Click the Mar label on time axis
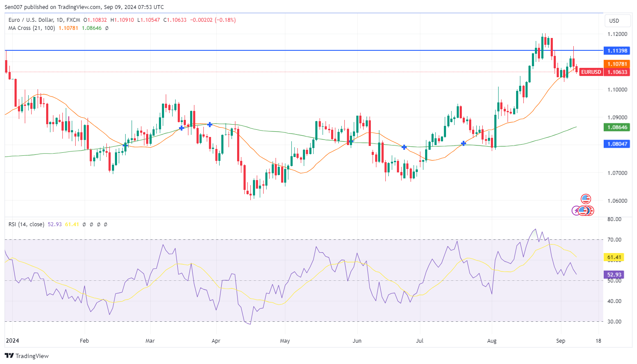This screenshot has width=637, height=364. click(x=150, y=341)
